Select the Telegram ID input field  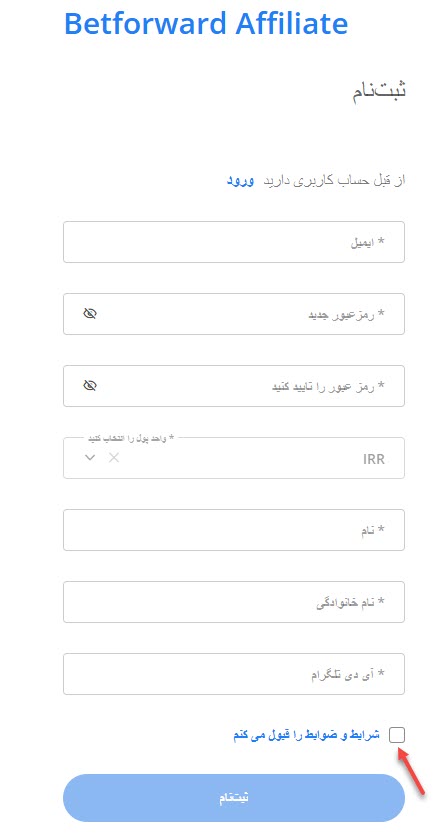(x=234, y=674)
